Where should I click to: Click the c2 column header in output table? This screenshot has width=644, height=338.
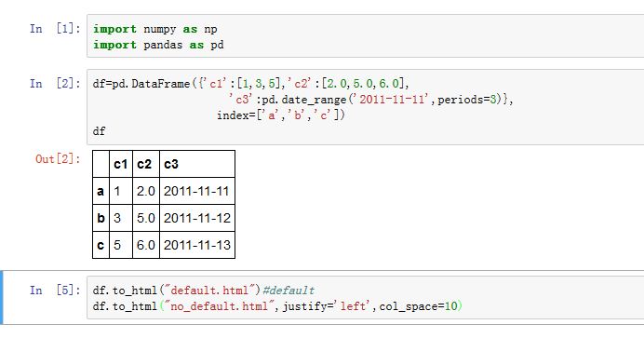(146, 164)
